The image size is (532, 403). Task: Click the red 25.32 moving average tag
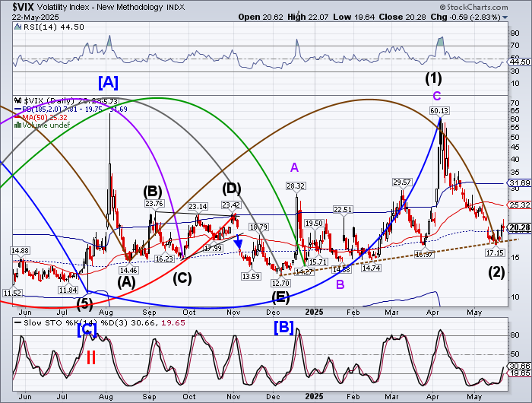click(519, 205)
